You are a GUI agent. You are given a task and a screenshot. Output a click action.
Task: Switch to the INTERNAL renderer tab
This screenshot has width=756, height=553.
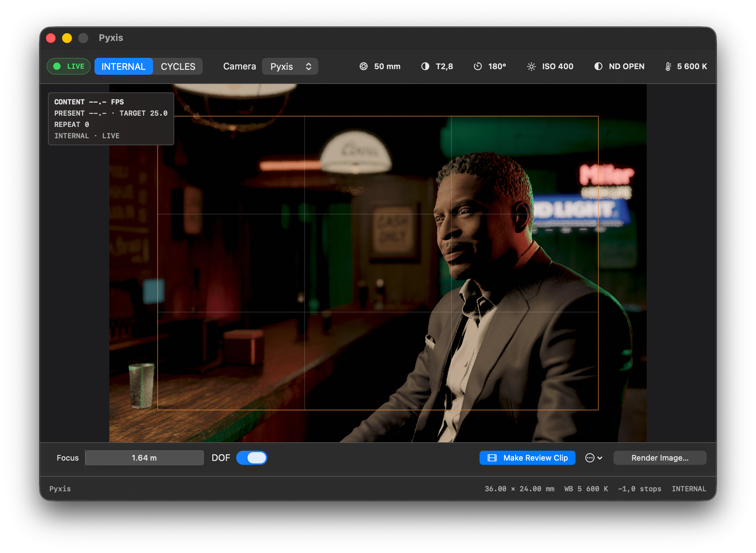coord(123,66)
